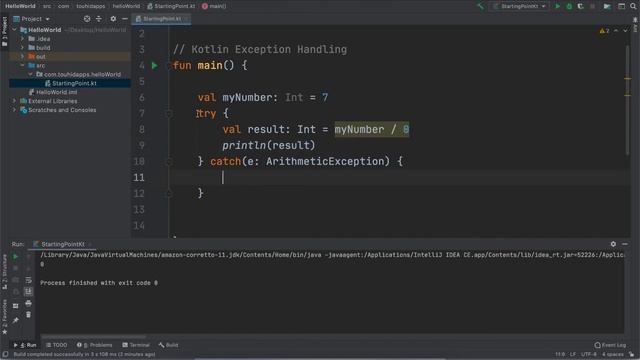Switch to the StartingPoint.kt editor tab

[x=161, y=19]
